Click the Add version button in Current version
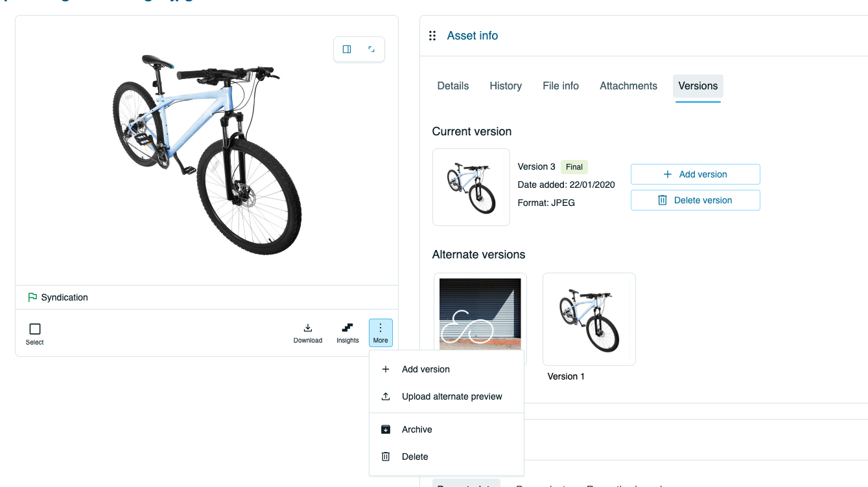This screenshot has height=487, width=868. click(695, 174)
